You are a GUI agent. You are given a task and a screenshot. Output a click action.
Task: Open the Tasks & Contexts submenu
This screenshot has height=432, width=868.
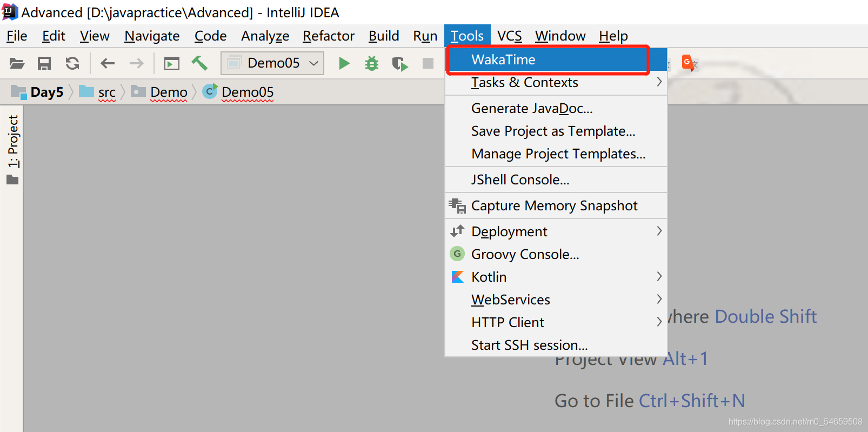click(x=556, y=82)
